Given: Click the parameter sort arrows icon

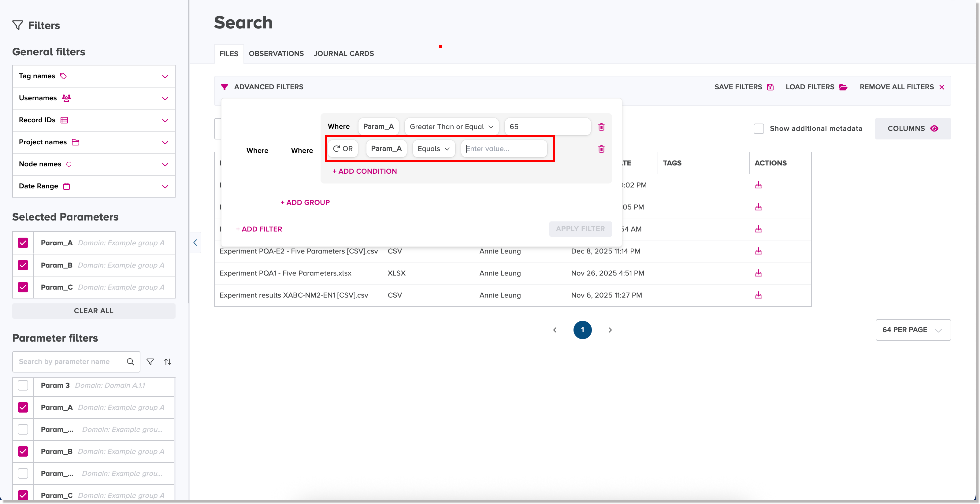Looking at the screenshot, I should tap(168, 362).
